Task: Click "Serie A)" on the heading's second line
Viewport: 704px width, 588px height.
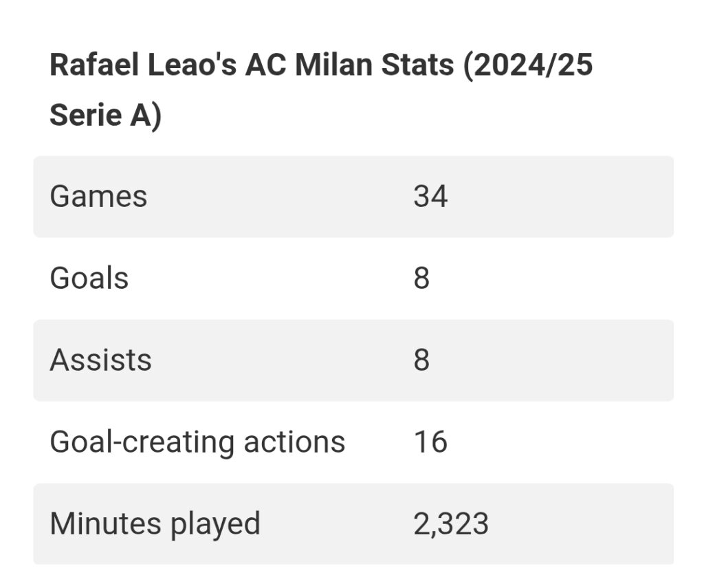Action: click(105, 115)
